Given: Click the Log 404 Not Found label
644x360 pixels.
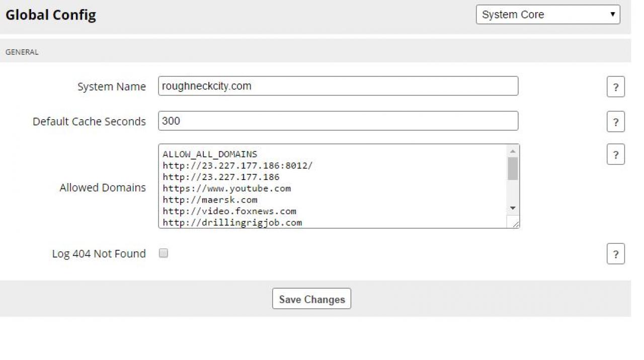Looking at the screenshot, I should (99, 254).
